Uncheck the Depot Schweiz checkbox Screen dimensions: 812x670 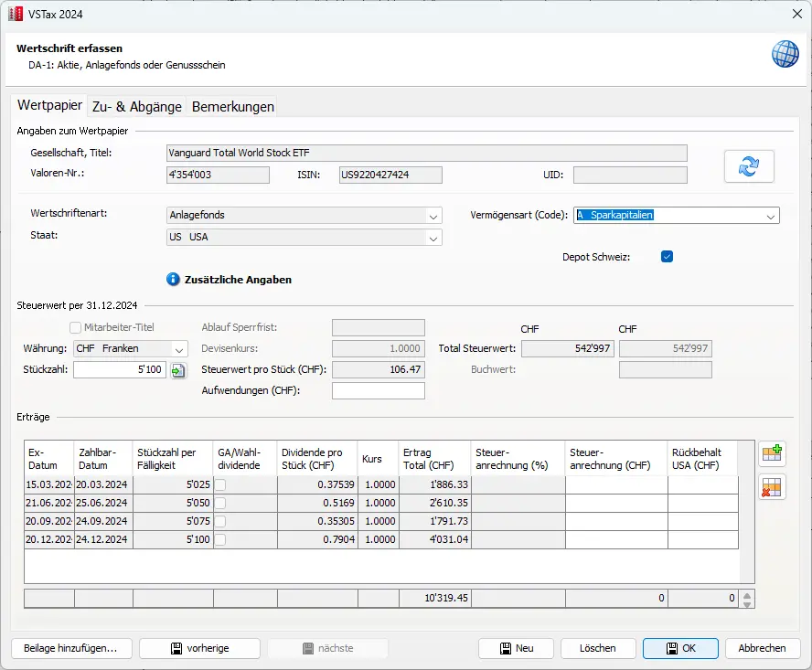pyautogui.click(x=668, y=257)
